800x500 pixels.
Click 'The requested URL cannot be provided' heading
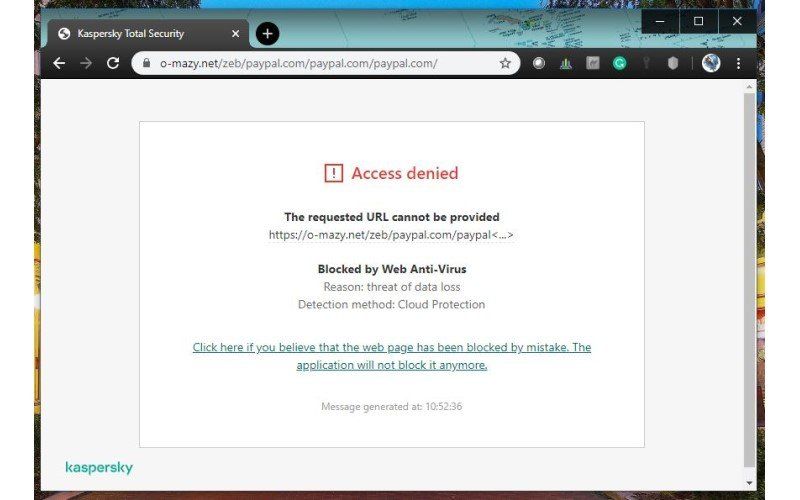[392, 217]
